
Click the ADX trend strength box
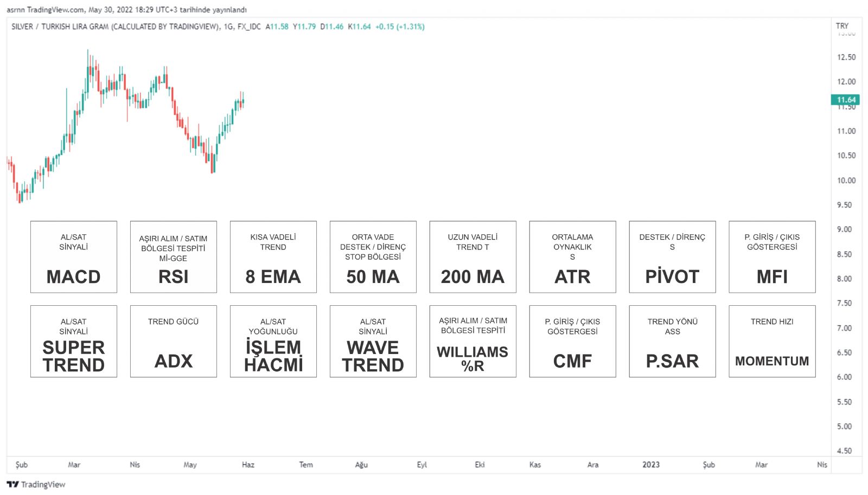[174, 342]
